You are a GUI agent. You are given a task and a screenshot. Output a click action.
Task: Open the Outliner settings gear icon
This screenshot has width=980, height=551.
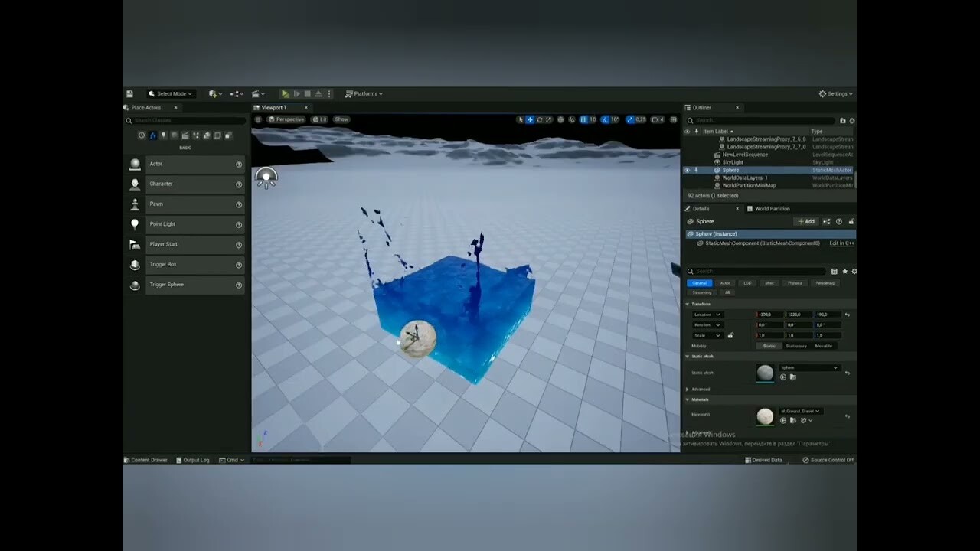852,120
